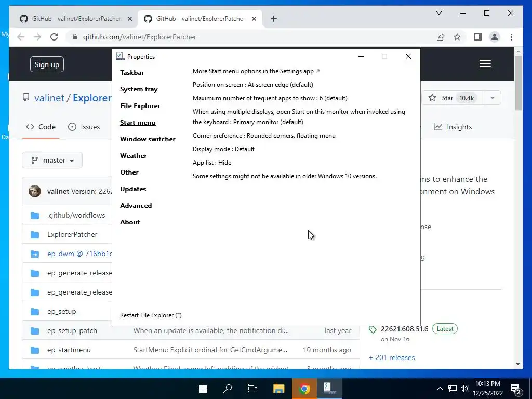Change Position on screen setting

click(x=253, y=85)
